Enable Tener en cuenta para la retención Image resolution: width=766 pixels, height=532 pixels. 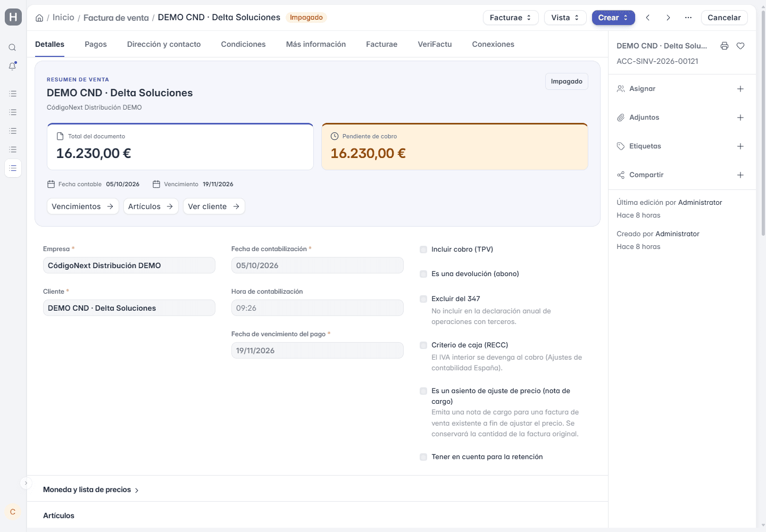pyautogui.click(x=423, y=457)
